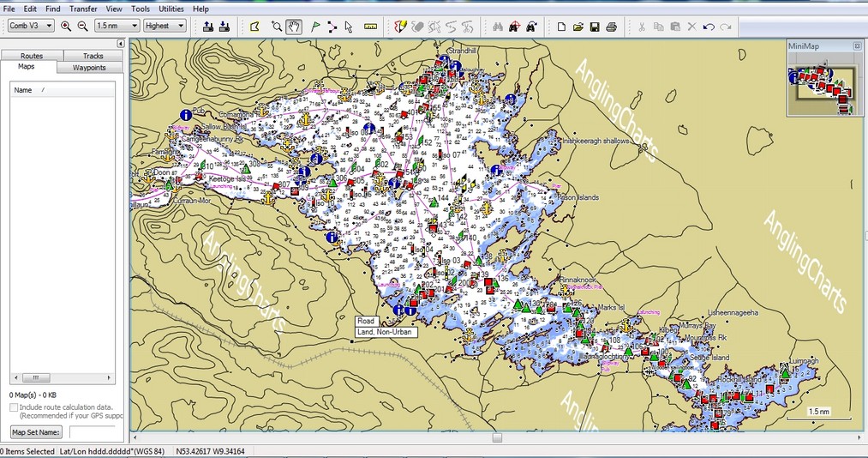The image size is (868, 458).
Task: Open the Highest detail level dropdown
Action: (165, 26)
